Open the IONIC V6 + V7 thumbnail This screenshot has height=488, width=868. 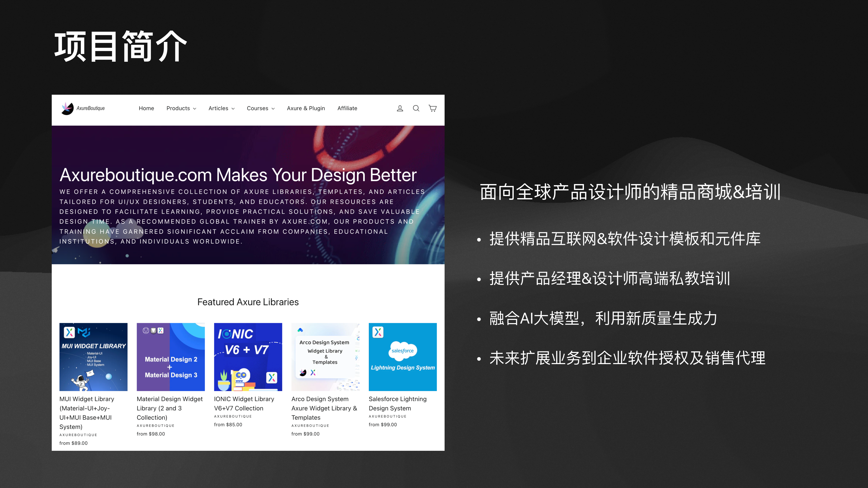pyautogui.click(x=248, y=357)
